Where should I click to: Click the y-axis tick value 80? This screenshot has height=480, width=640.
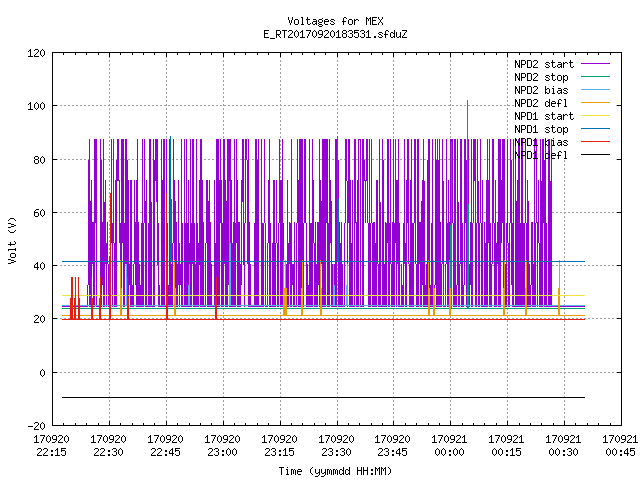39,160
